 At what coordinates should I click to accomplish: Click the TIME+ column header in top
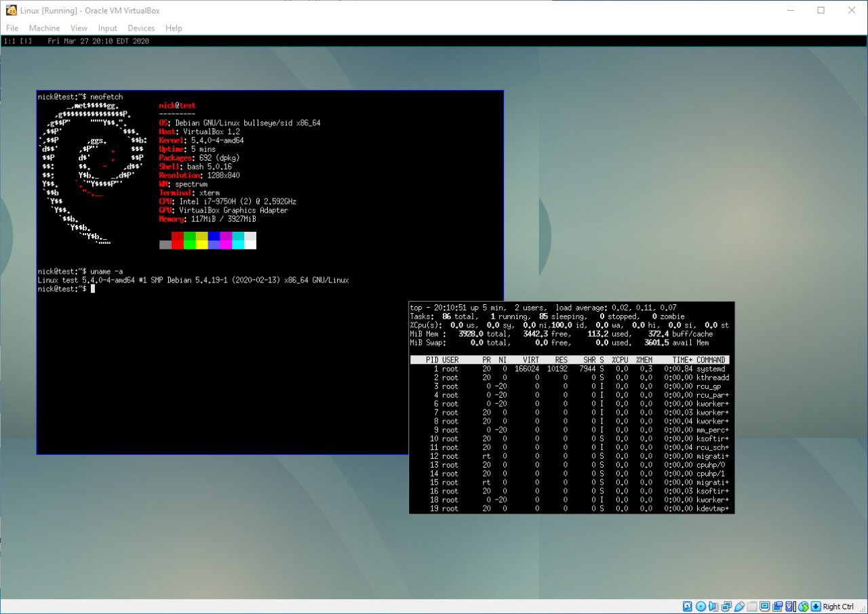coord(682,360)
